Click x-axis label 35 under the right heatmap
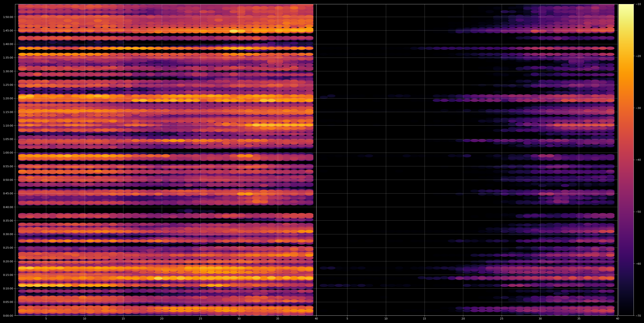 point(579,319)
